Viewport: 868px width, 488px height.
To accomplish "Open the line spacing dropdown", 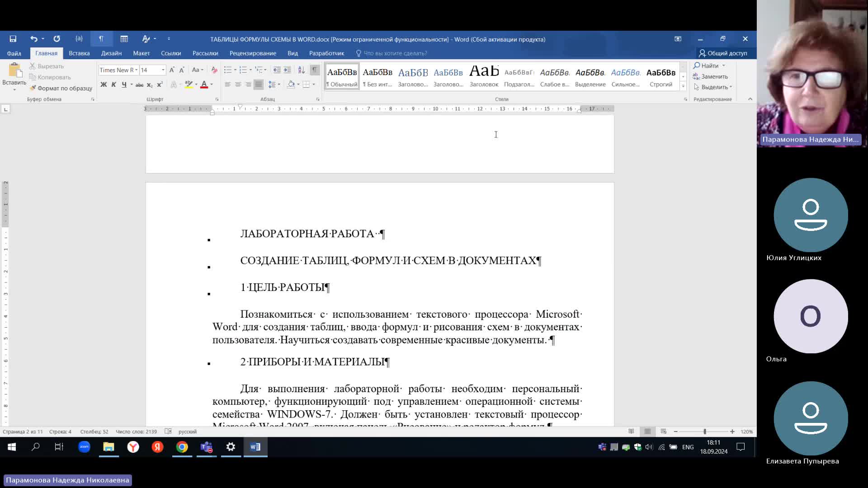I will (274, 84).
